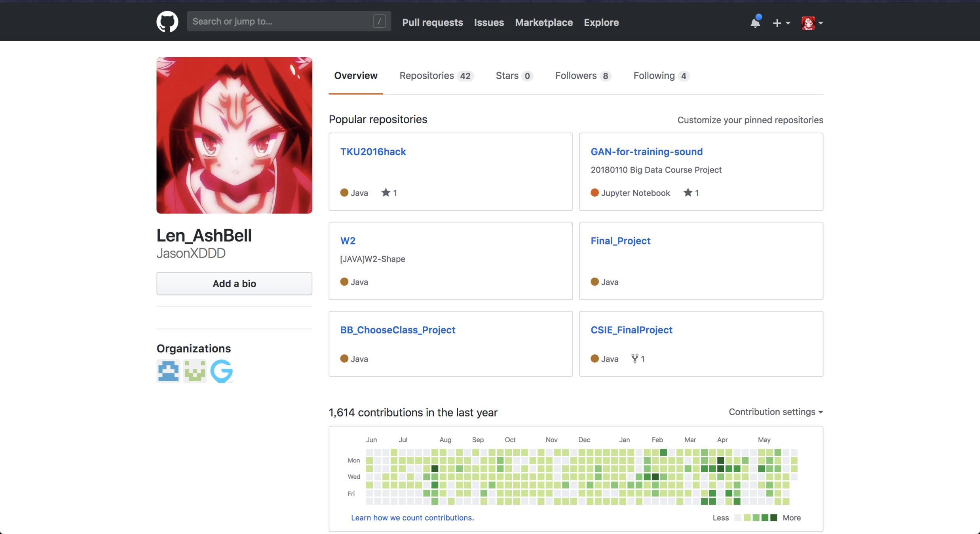Switch to the Repositories tab
The width and height of the screenshot is (980, 534).
[436, 76]
